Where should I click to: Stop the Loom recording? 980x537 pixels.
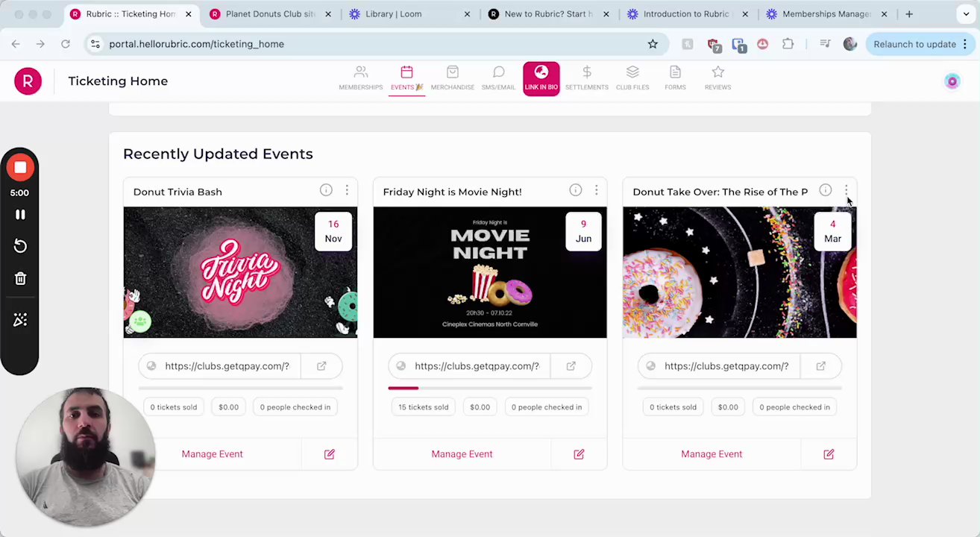(x=20, y=168)
